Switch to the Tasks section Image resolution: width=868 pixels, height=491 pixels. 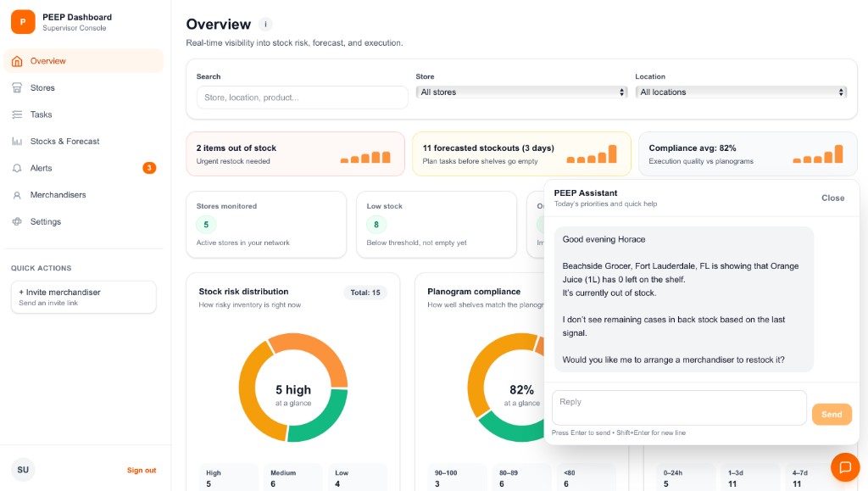tap(17, 114)
